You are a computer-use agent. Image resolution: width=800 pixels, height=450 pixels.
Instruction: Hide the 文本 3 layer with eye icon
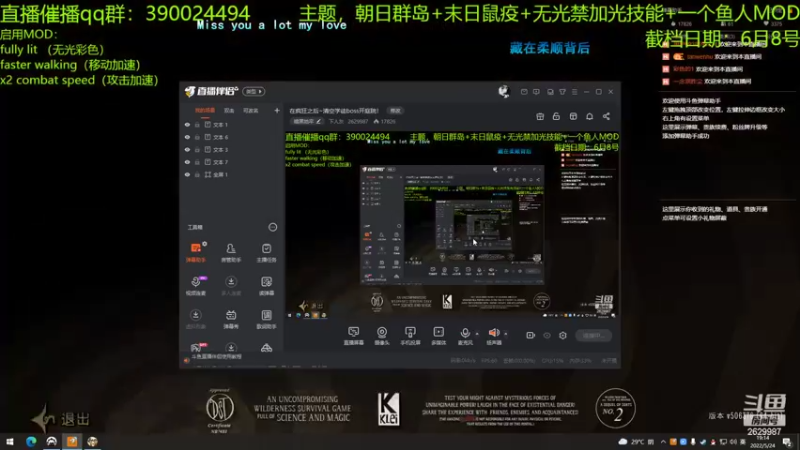[x=187, y=149]
